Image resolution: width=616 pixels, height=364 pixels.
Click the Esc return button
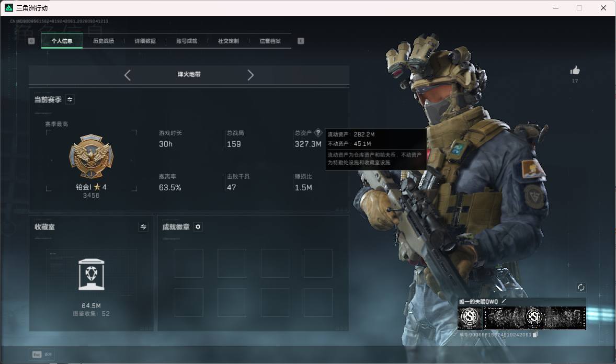click(x=42, y=355)
